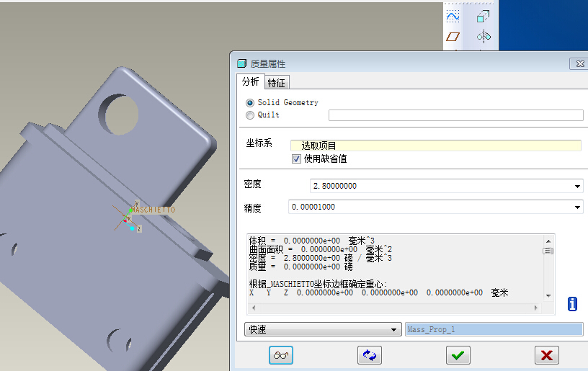The image size is (588, 371).
Task: Select the extrude solid tool icon
Action: click(483, 17)
